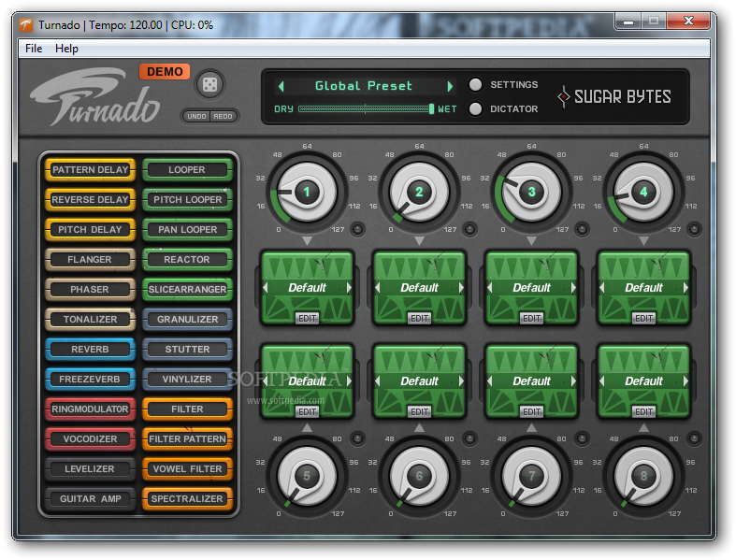The height and width of the screenshot is (560, 736).
Task: Click small round button above knob 7
Action: click(582, 438)
